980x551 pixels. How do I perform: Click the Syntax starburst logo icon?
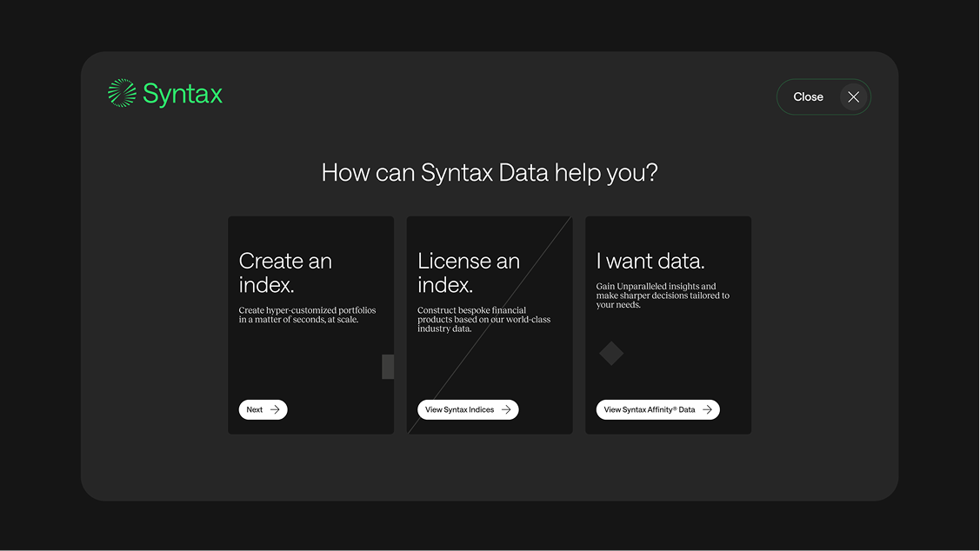point(122,93)
